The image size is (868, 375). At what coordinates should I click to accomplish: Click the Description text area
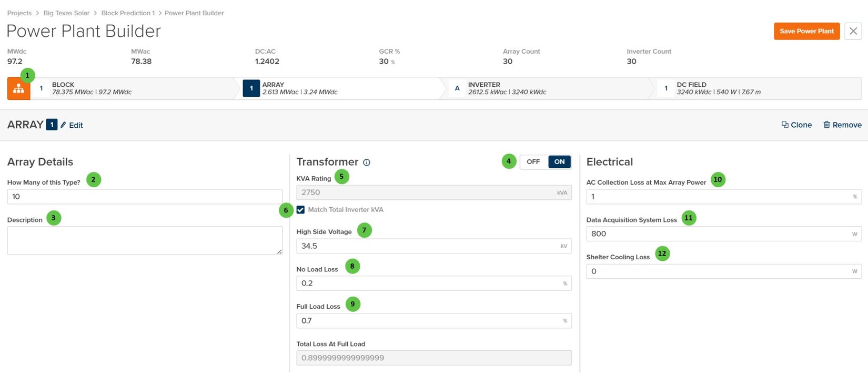coord(145,240)
